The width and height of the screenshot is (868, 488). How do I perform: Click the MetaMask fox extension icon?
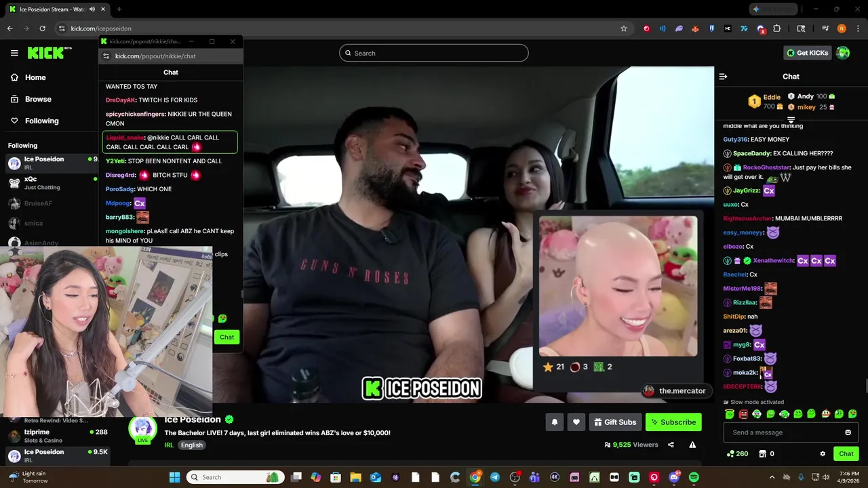695,28
